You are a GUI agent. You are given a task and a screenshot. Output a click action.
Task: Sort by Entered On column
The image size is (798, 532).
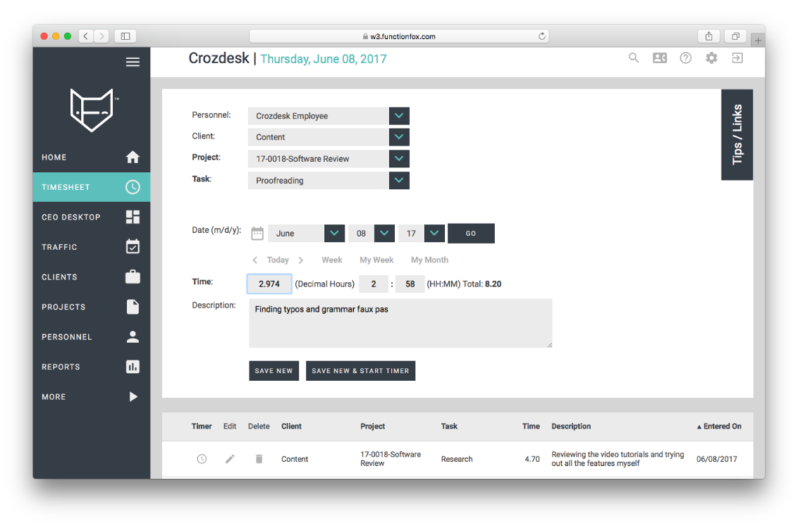pos(719,426)
